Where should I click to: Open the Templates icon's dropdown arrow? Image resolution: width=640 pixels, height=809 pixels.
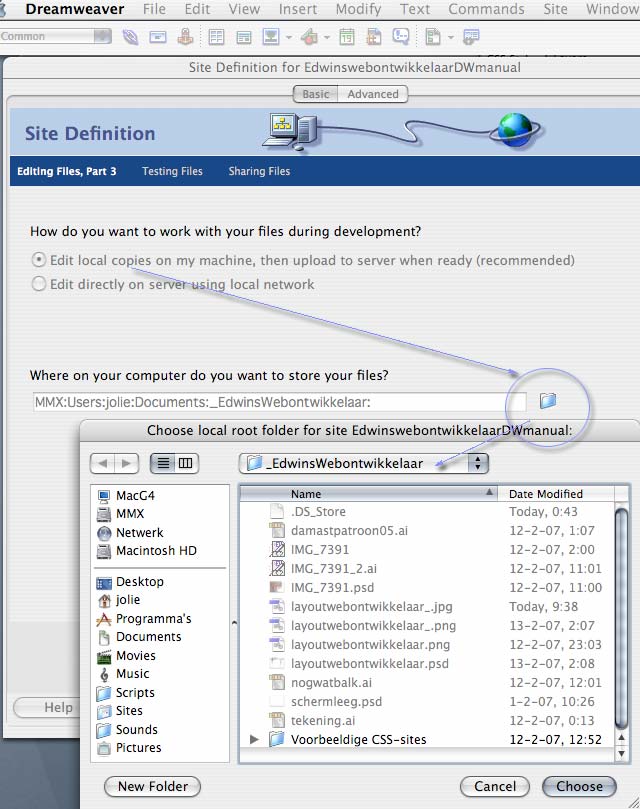(451, 37)
